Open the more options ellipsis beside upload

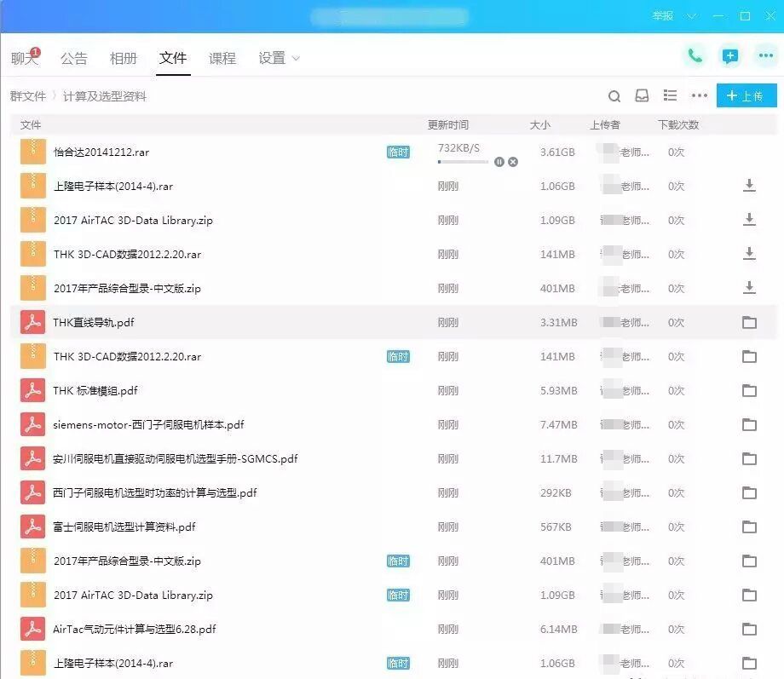tap(699, 96)
